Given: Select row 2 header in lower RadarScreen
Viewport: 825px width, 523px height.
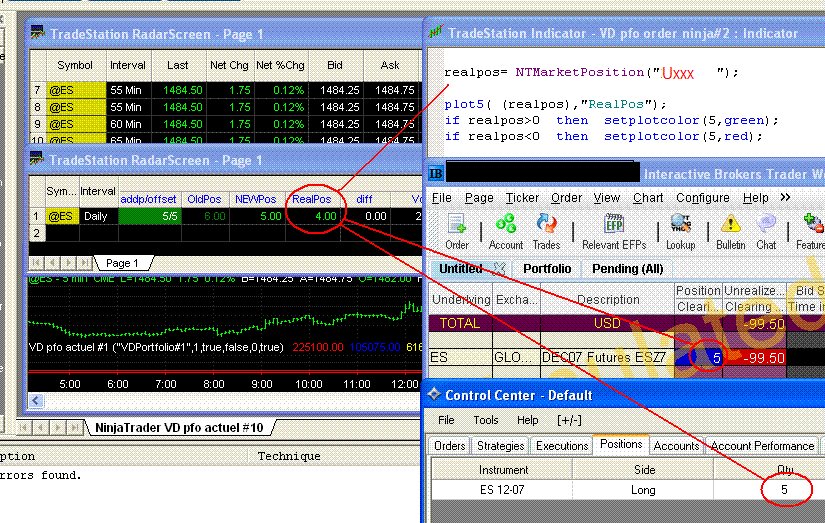Looking at the screenshot, I should pos(37,233).
